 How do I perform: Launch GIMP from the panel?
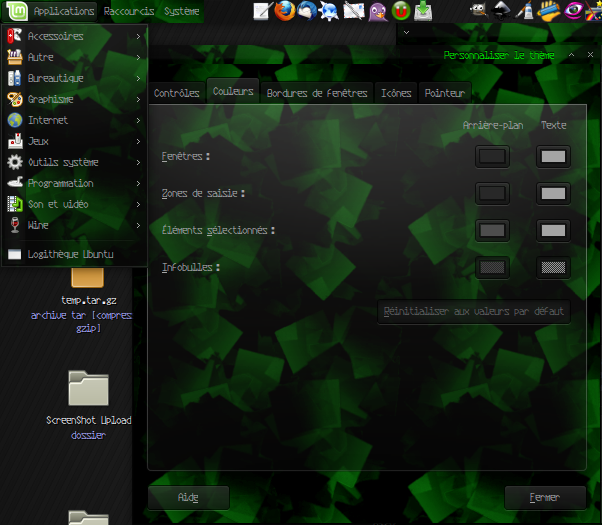(x=478, y=11)
